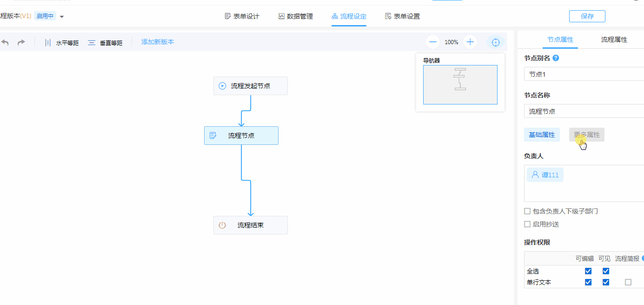Switch to 流程属性 tab
Image resolution: width=644 pixels, height=305 pixels.
614,40
